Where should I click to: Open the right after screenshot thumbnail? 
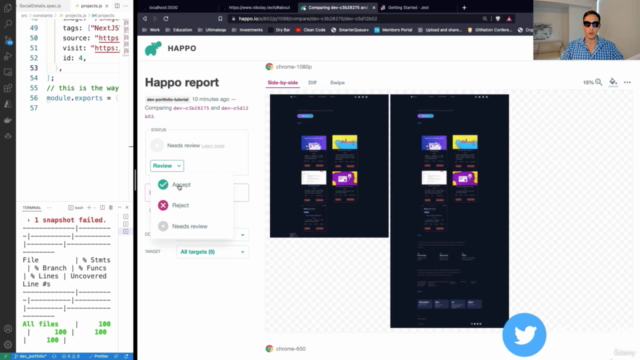coord(449,211)
